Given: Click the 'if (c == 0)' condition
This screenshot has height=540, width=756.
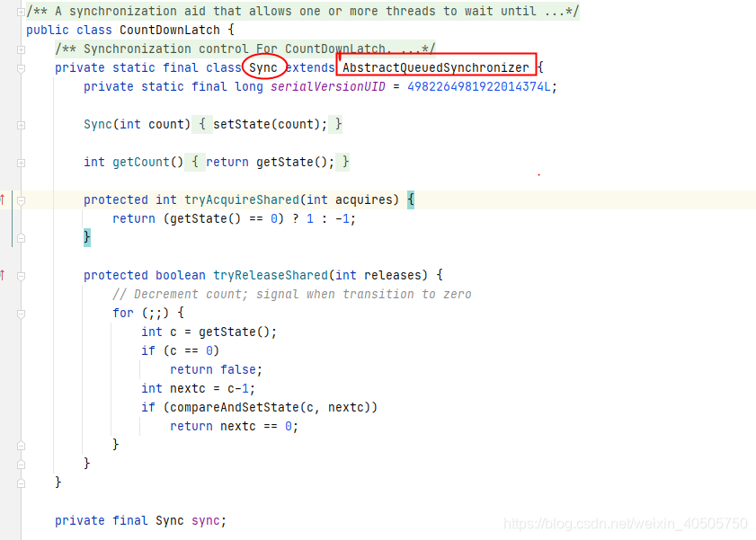Looking at the screenshot, I should pos(181,350).
